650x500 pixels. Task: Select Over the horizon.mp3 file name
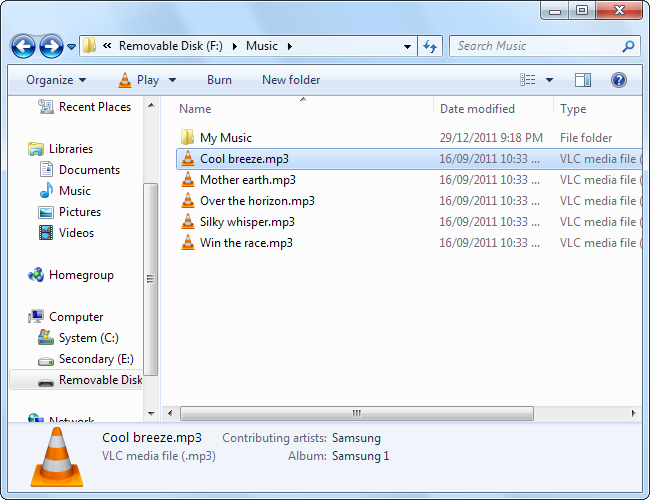point(257,201)
